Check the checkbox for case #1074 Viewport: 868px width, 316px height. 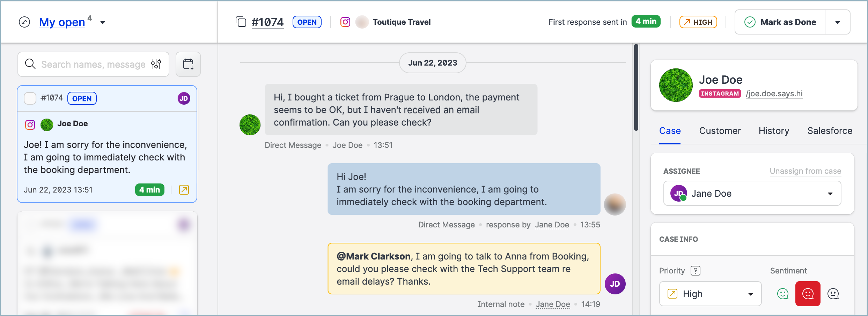point(30,98)
